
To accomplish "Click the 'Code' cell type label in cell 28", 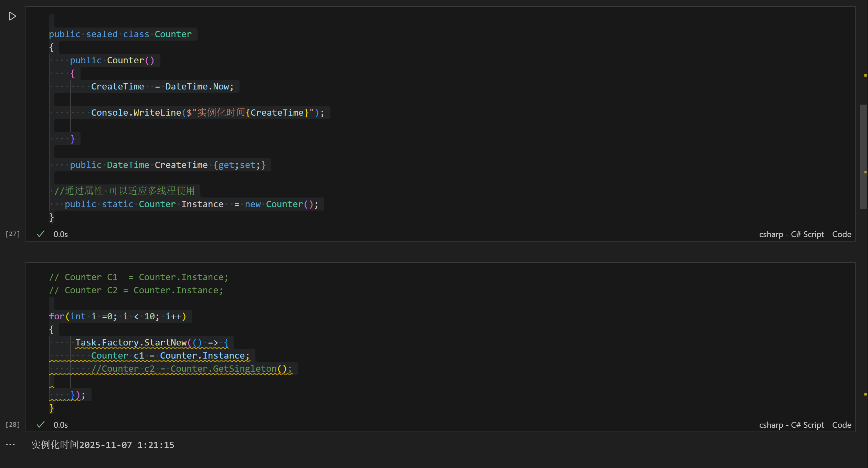I will [841, 425].
